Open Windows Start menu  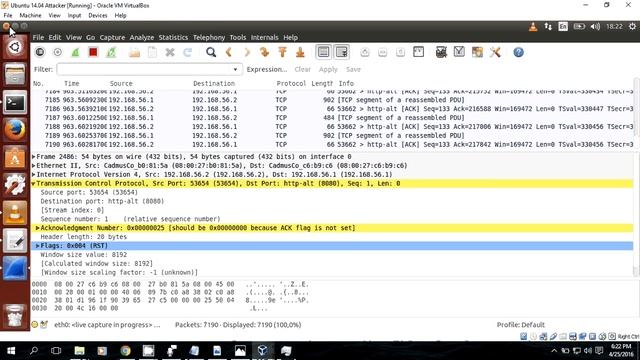point(11,351)
